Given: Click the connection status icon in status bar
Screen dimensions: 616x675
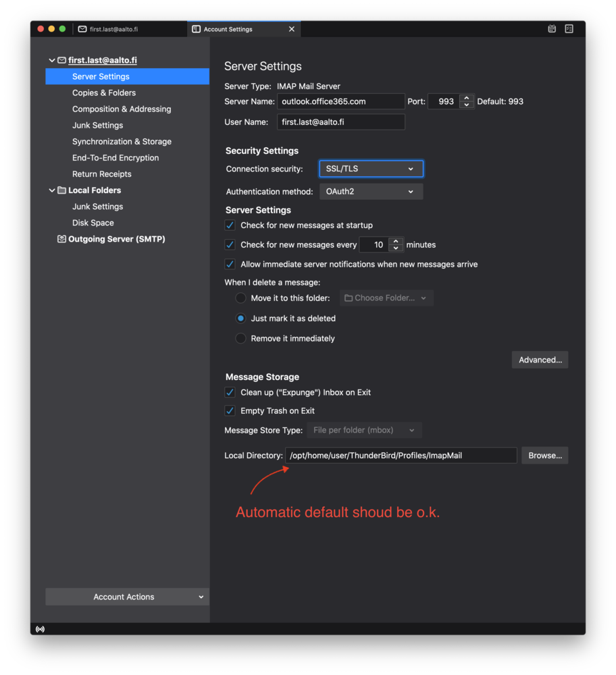Looking at the screenshot, I should (x=40, y=629).
